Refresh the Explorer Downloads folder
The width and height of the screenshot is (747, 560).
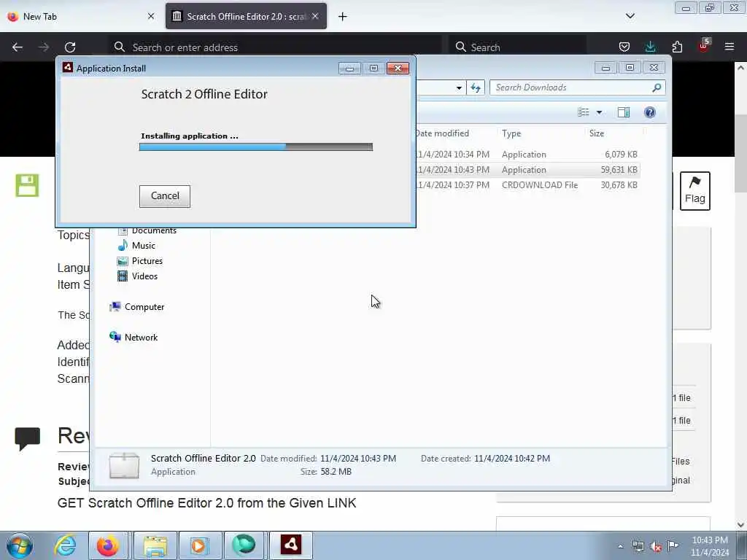click(x=476, y=87)
